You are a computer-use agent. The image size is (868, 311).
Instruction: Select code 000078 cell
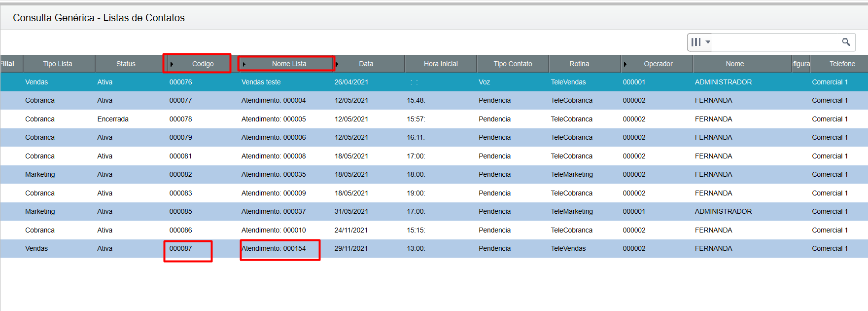pos(180,119)
